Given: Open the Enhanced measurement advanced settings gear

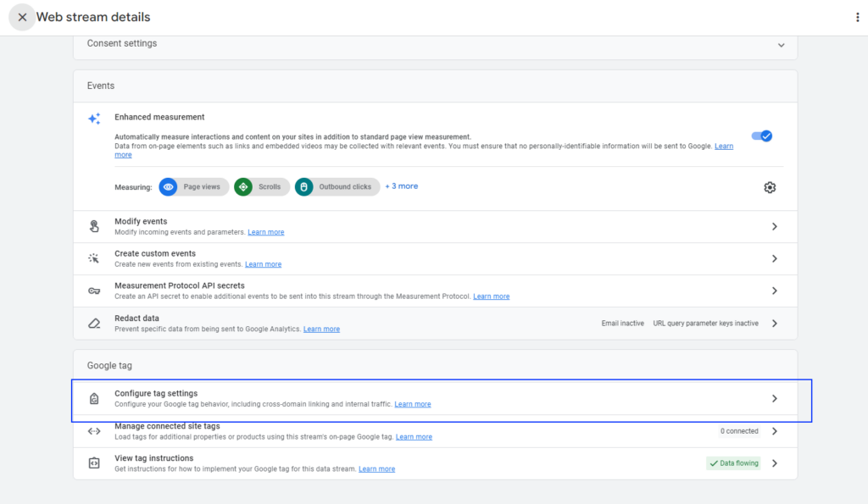Looking at the screenshot, I should point(770,187).
